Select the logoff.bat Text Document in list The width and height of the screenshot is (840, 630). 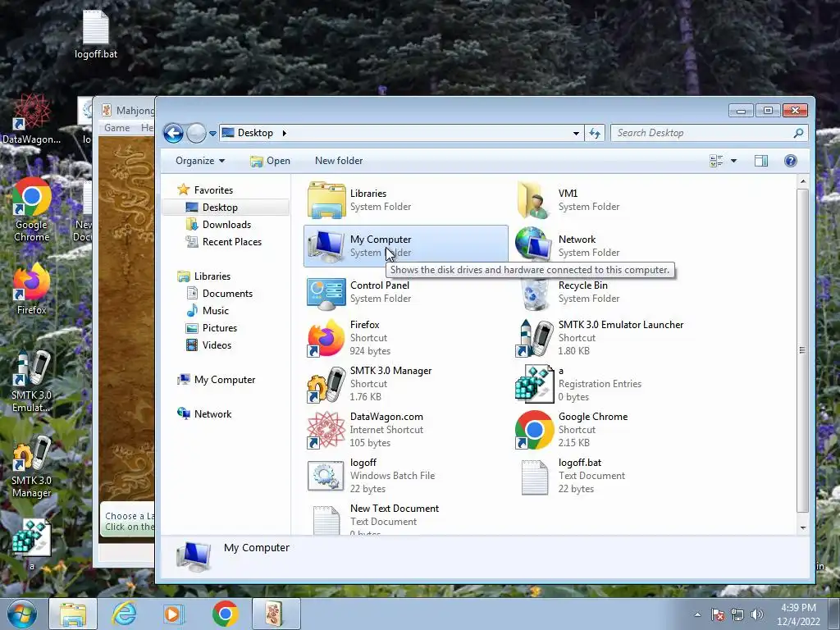pos(534,477)
